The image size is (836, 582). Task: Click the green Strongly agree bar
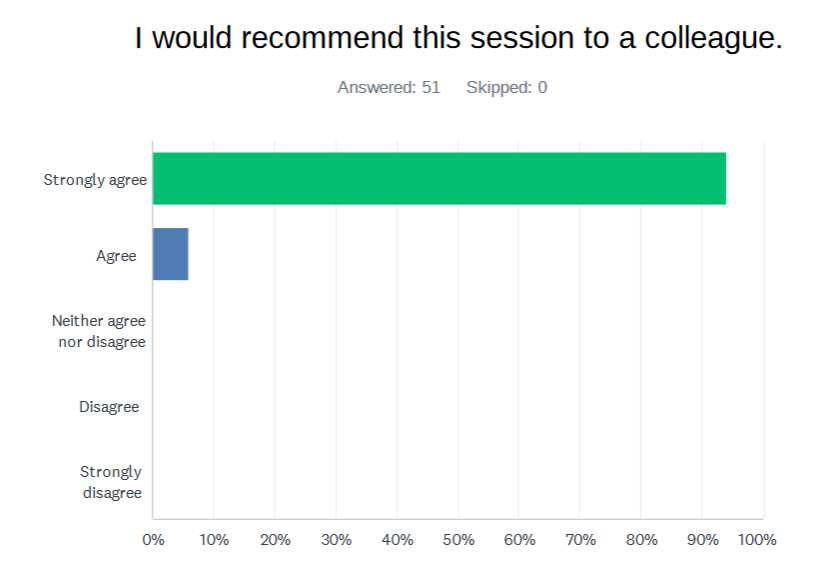pos(439,179)
